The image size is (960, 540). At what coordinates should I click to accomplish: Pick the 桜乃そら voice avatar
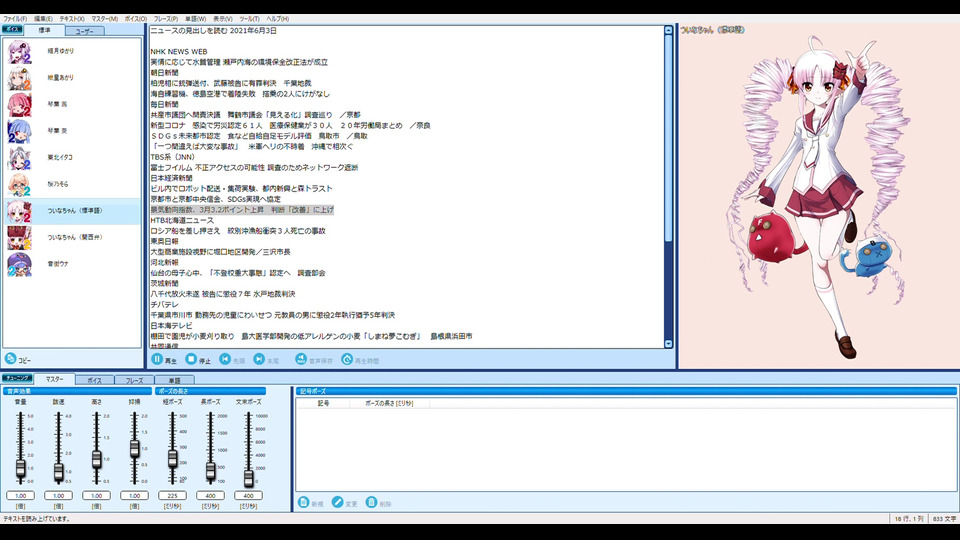point(19,184)
